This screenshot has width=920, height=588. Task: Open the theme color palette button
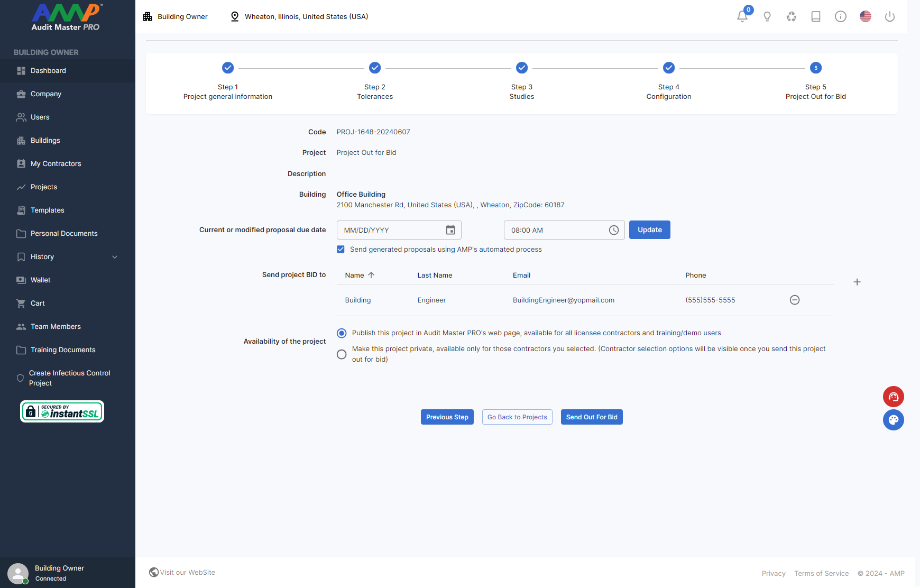point(893,420)
